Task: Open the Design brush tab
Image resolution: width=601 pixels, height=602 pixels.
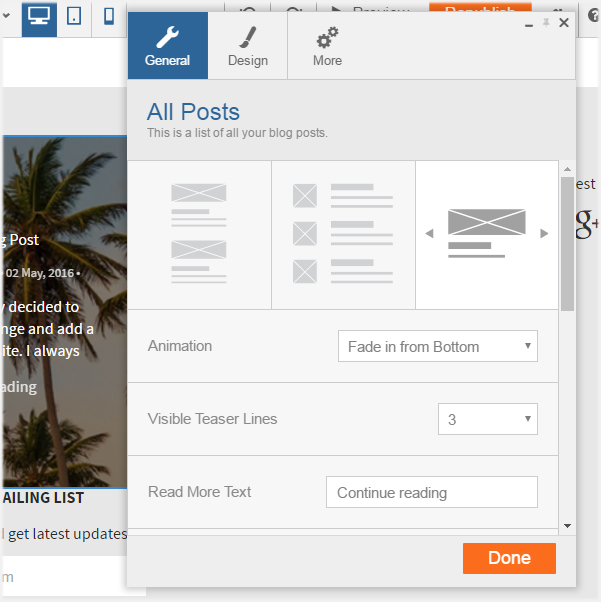Action: (x=248, y=46)
